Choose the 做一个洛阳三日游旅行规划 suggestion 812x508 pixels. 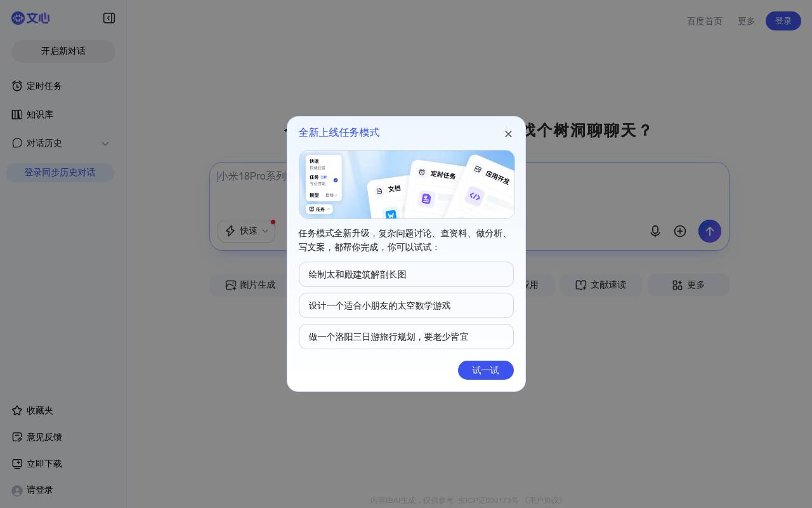[x=406, y=337]
